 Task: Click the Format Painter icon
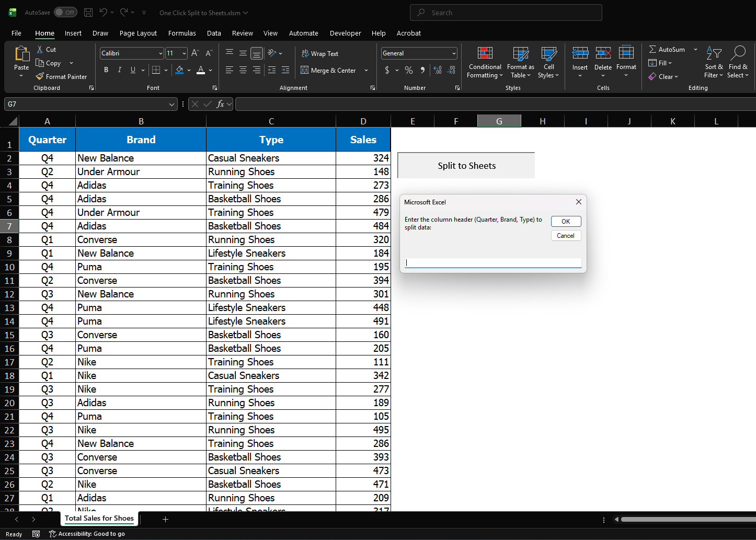point(39,76)
